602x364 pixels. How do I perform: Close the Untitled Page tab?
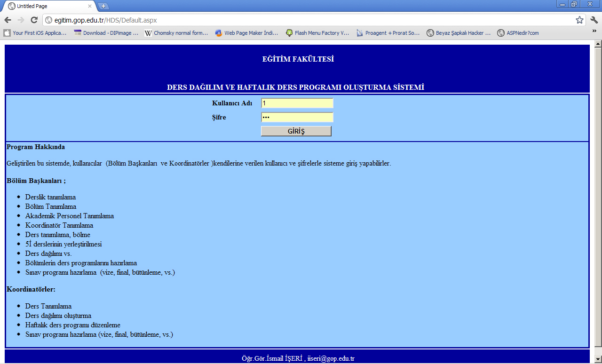(89, 7)
